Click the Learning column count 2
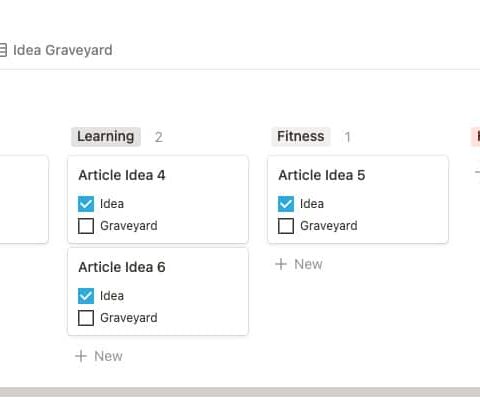The height and width of the screenshot is (411, 480). pos(159,137)
